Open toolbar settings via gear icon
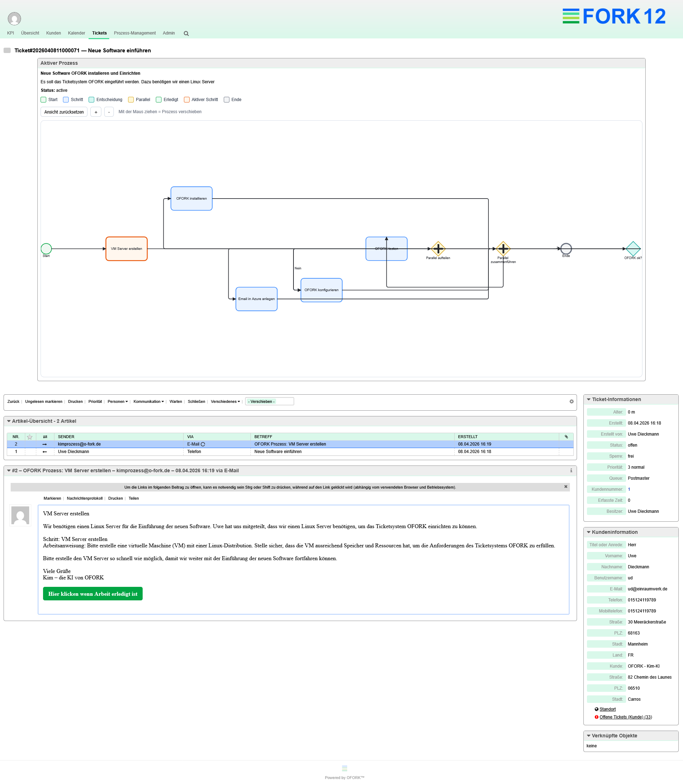683x784 pixels. coord(571,401)
